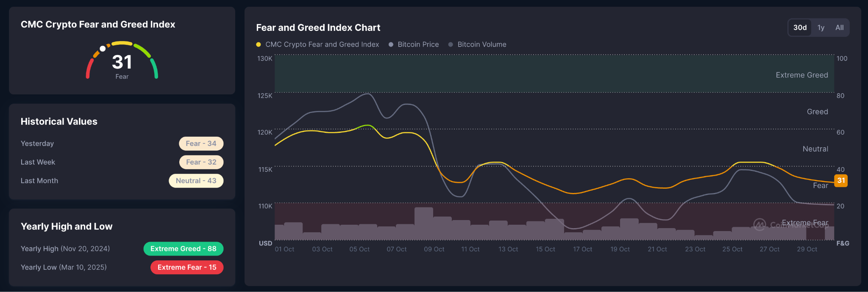
Task: Click the '29 Oct' date on the x-axis
Action: pos(807,249)
